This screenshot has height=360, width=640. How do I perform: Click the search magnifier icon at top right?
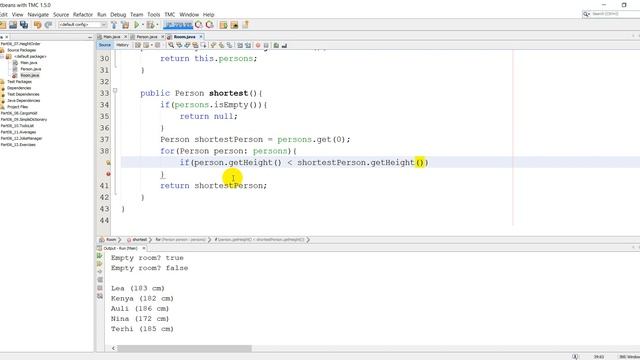(x=586, y=14)
